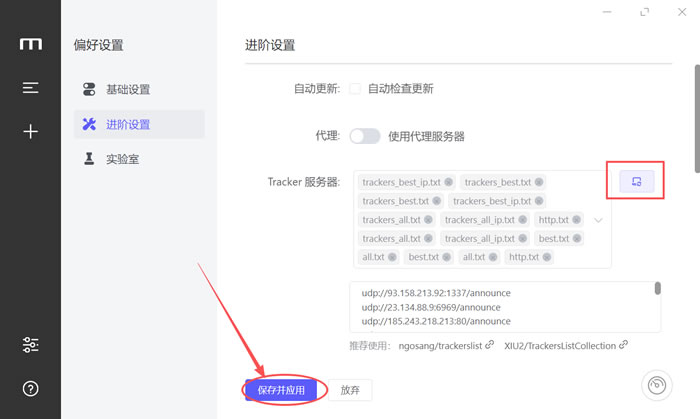
Task: Click inside the tracker address text area
Action: point(500,306)
